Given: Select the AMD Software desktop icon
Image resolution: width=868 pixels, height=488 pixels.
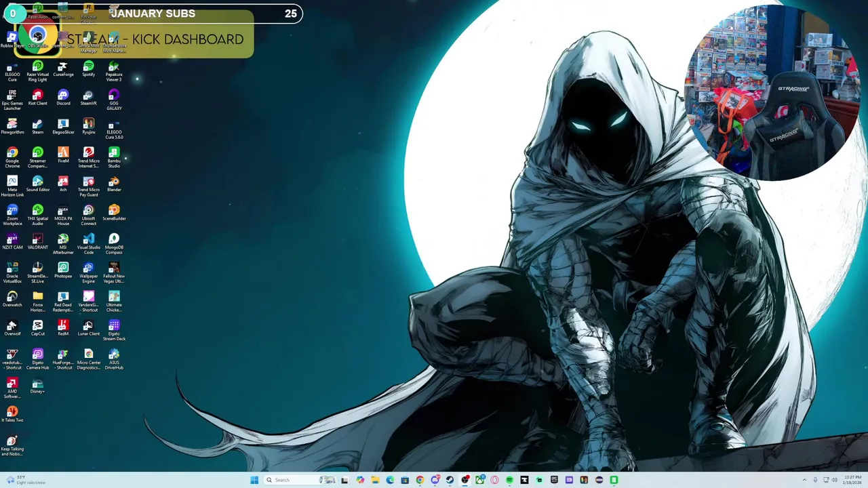Looking at the screenshot, I should [x=12, y=388].
